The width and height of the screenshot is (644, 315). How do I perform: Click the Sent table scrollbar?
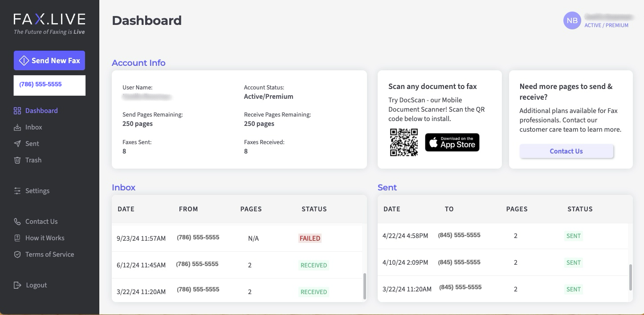coord(631,277)
